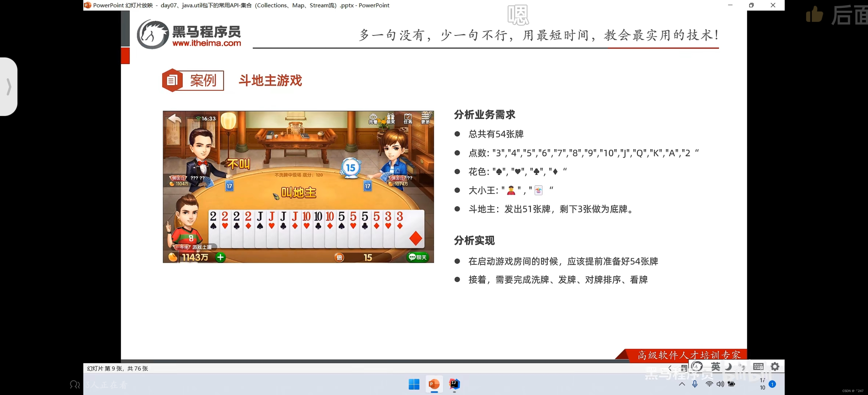Click the 斗地主游戏 slide title
The height and width of the screenshot is (395, 868).
coord(270,81)
